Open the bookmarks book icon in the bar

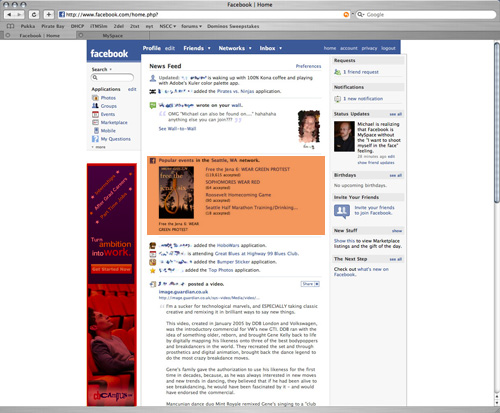pyautogui.click(x=11, y=26)
